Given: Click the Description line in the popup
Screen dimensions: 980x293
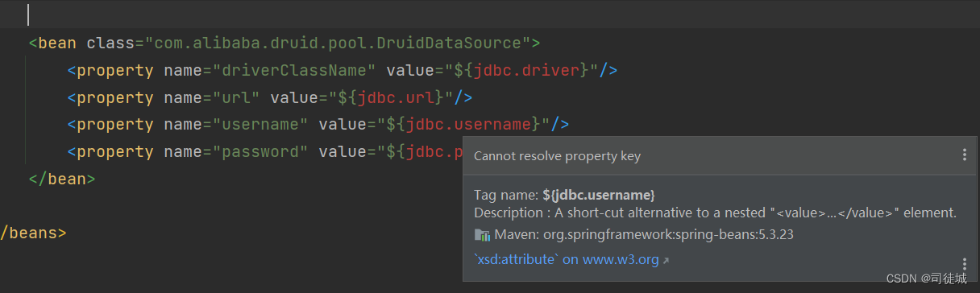Looking at the screenshot, I should click(715, 213).
